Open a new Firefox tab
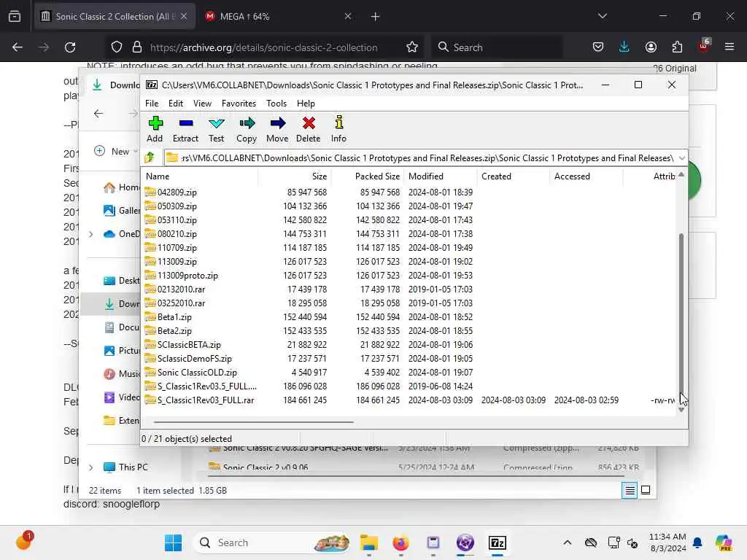 pos(376,17)
